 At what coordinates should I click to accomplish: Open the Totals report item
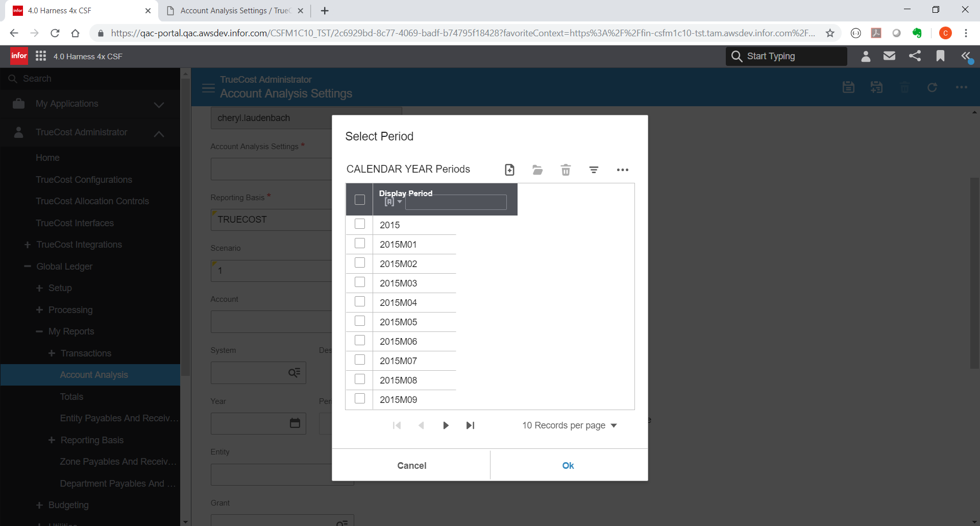71,397
